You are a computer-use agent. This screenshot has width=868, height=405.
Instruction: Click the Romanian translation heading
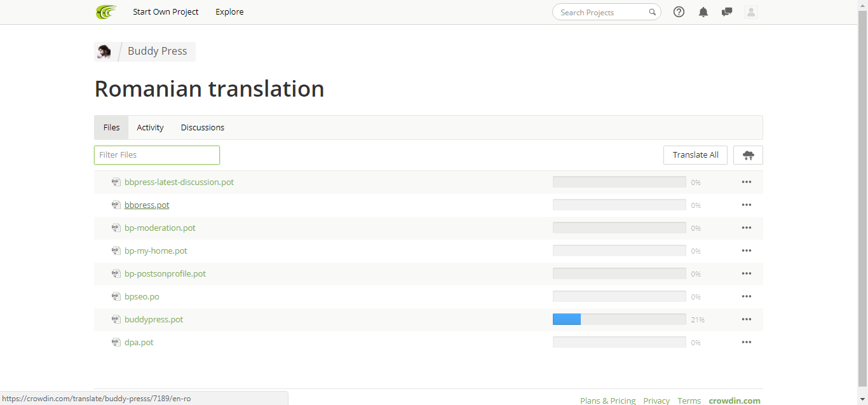209,88
